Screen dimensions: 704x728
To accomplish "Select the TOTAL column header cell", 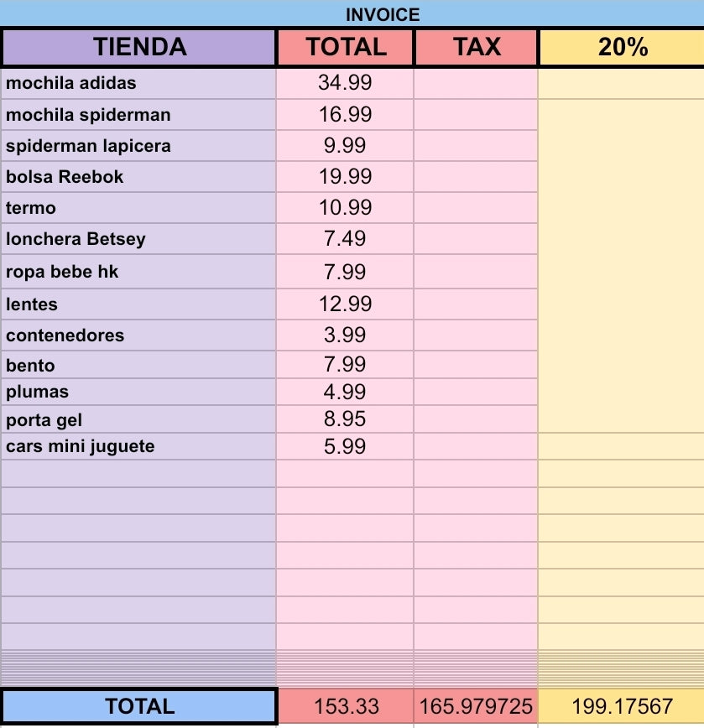I will [x=345, y=47].
